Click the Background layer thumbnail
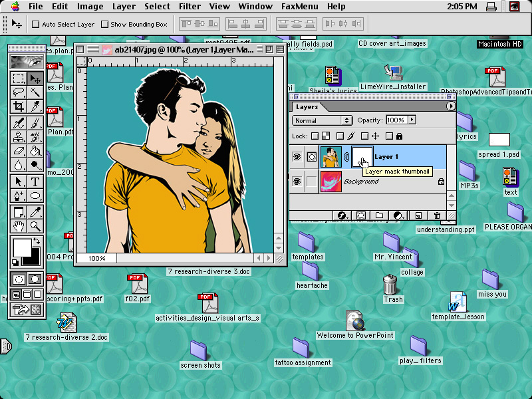Screen dimensions: 532x399 (x=331, y=182)
